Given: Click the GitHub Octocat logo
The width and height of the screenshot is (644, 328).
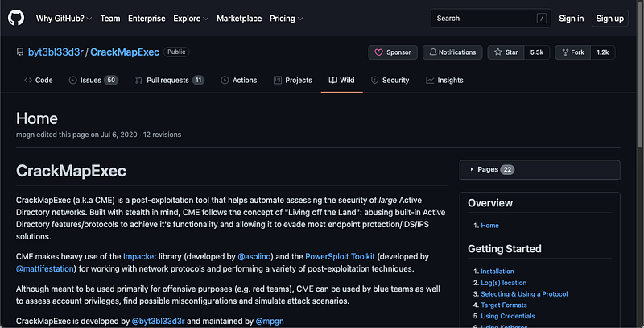Looking at the screenshot, I should [x=16, y=18].
